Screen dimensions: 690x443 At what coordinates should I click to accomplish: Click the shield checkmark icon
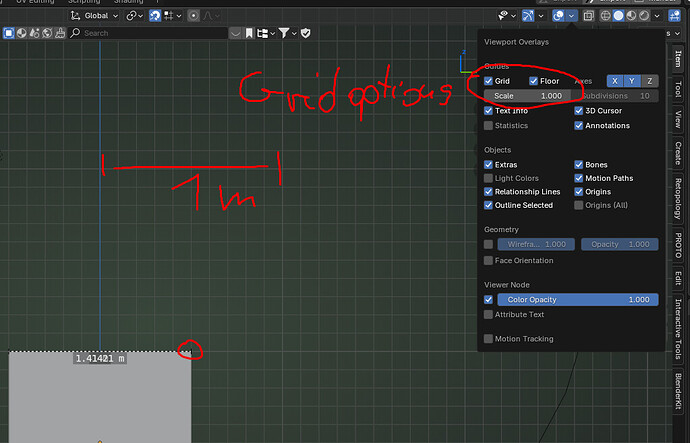[x=306, y=33]
